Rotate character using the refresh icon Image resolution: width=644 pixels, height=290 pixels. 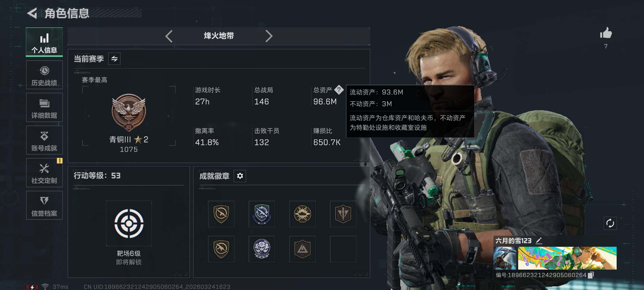(610, 223)
